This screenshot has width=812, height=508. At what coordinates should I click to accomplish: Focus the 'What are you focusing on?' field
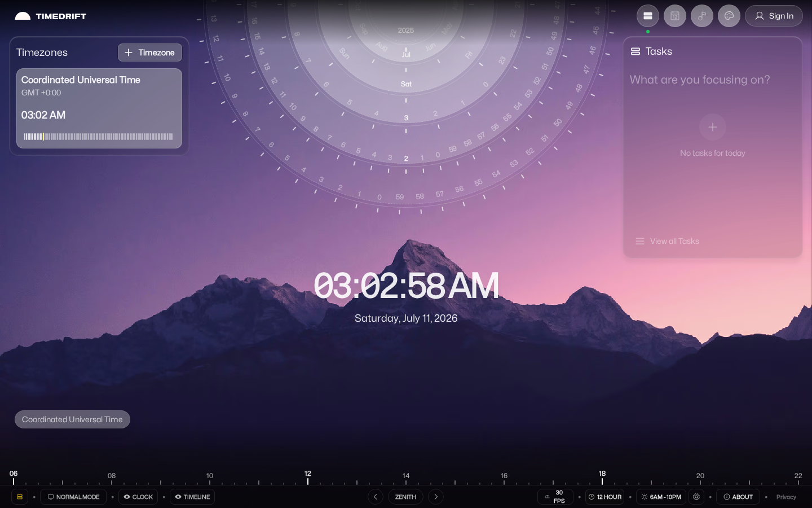click(x=712, y=80)
